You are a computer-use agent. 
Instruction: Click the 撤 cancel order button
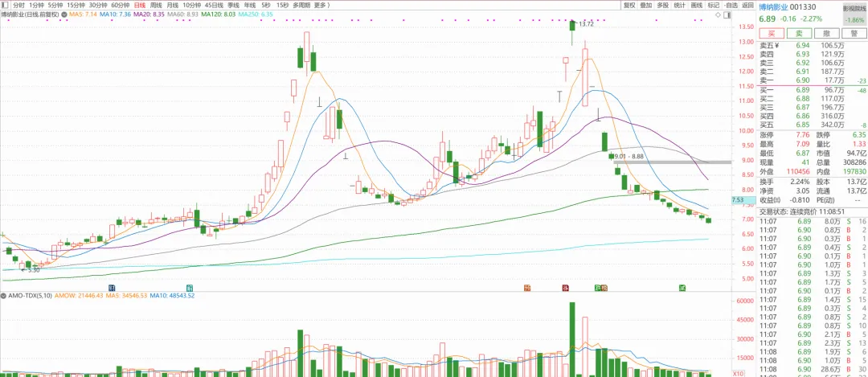click(826, 33)
